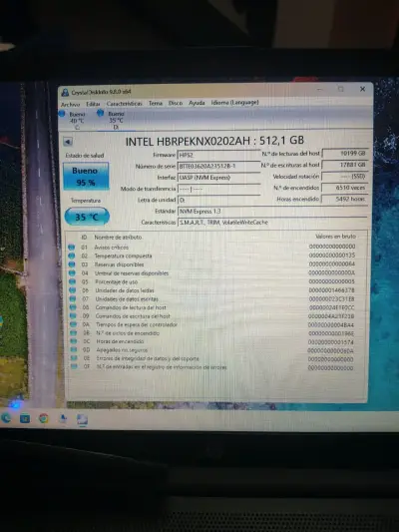
Task: Click the previous disk arrow button
Action: click(68, 142)
